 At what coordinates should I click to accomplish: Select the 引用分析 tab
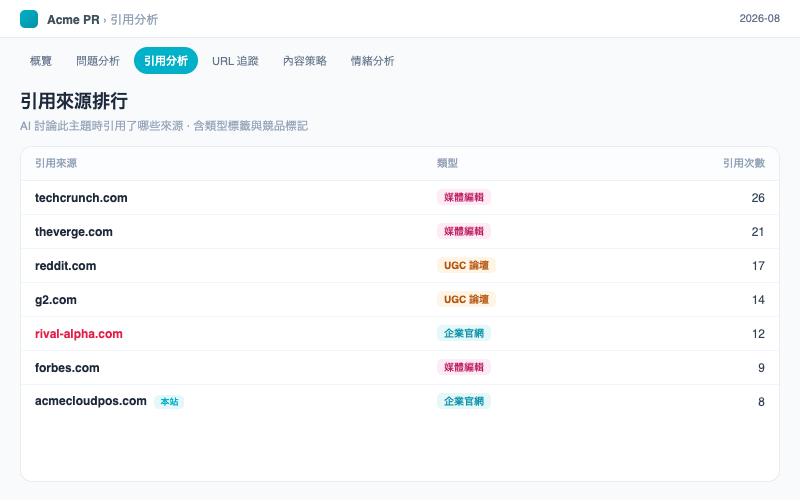[166, 61]
